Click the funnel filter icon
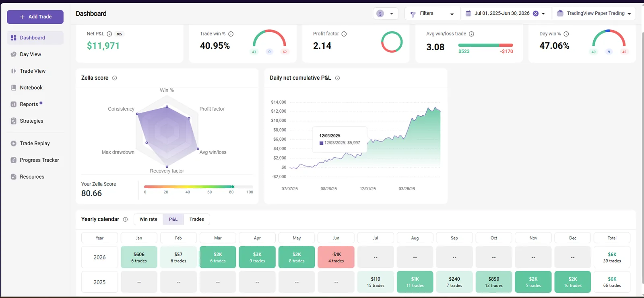Viewport: 644px width, 298px height. [413, 14]
